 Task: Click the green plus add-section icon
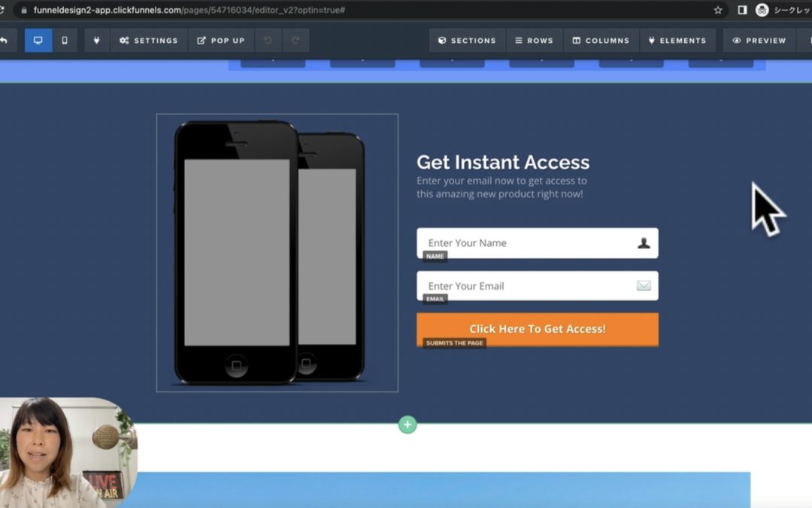pyautogui.click(x=408, y=425)
